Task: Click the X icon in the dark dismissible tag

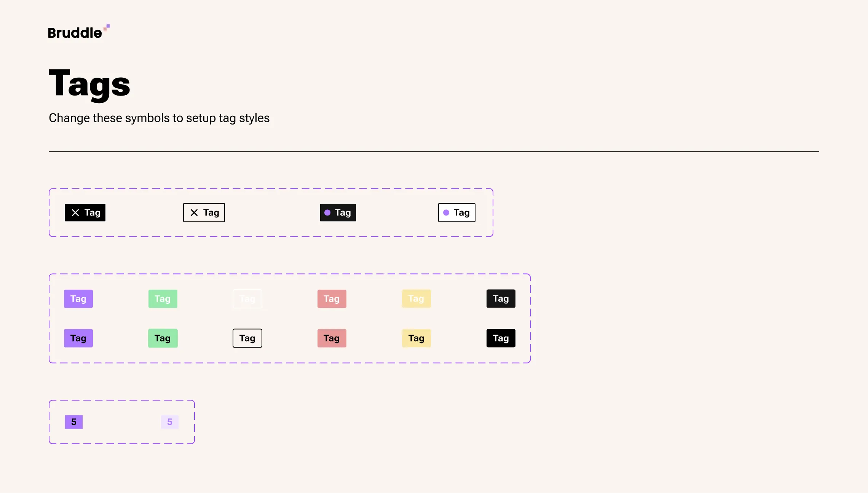Action: tap(76, 212)
